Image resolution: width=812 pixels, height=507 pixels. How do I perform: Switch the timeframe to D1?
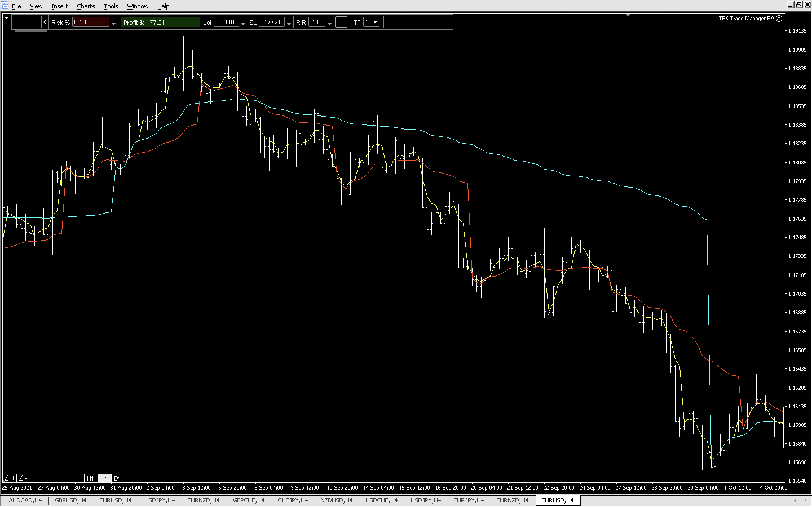[118, 478]
